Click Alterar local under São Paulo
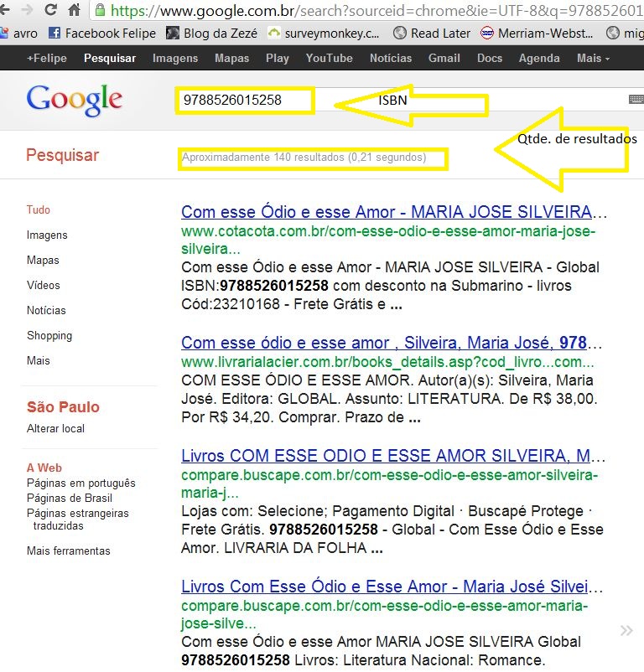The image size is (644, 672). 55,428
